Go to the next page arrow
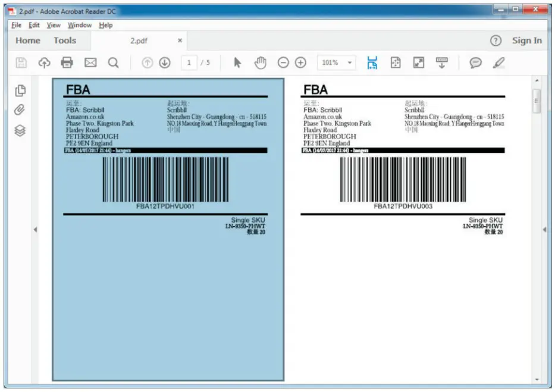 [x=165, y=62]
